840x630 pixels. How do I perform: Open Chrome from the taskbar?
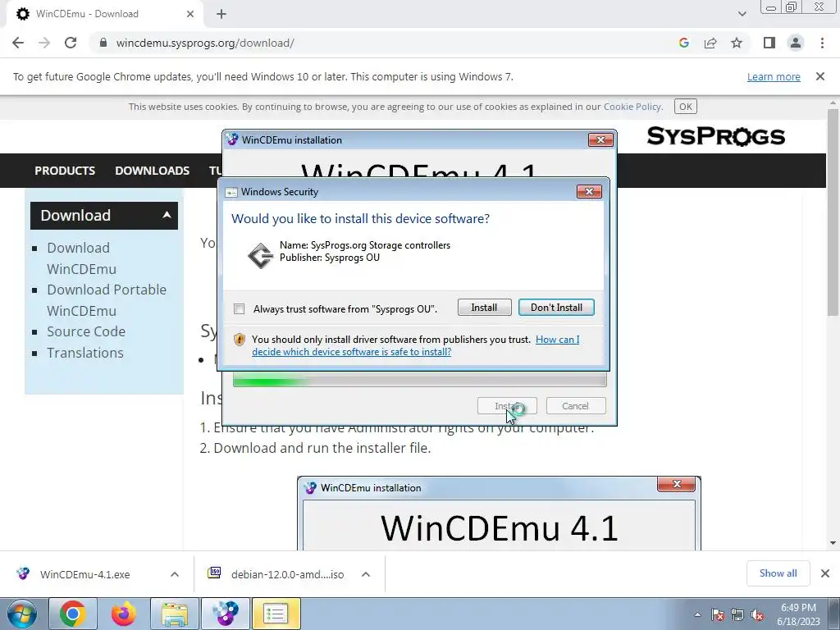click(73, 614)
